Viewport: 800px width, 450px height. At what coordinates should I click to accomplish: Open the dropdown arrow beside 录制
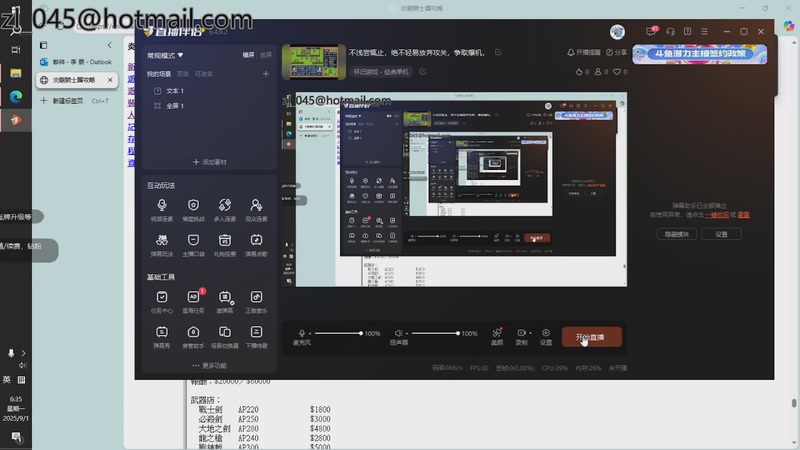tap(531, 333)
